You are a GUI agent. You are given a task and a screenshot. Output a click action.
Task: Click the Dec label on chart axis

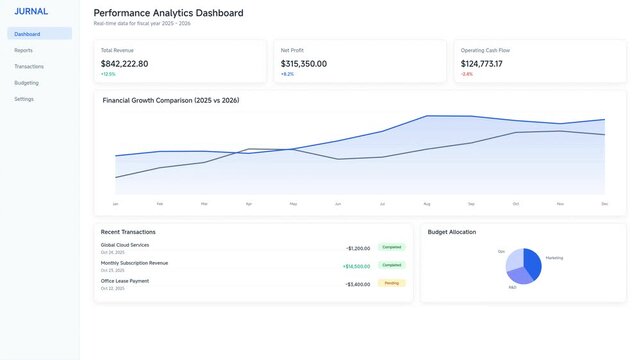click(605, 203)
